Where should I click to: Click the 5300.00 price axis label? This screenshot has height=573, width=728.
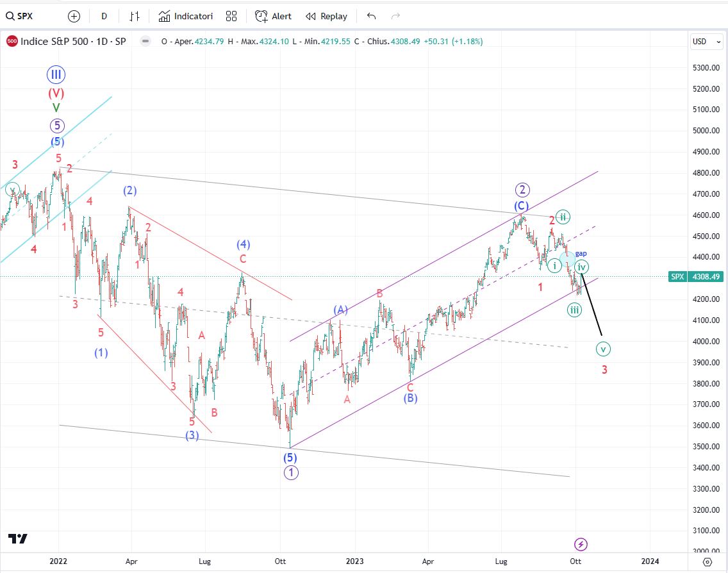point(706,68)
